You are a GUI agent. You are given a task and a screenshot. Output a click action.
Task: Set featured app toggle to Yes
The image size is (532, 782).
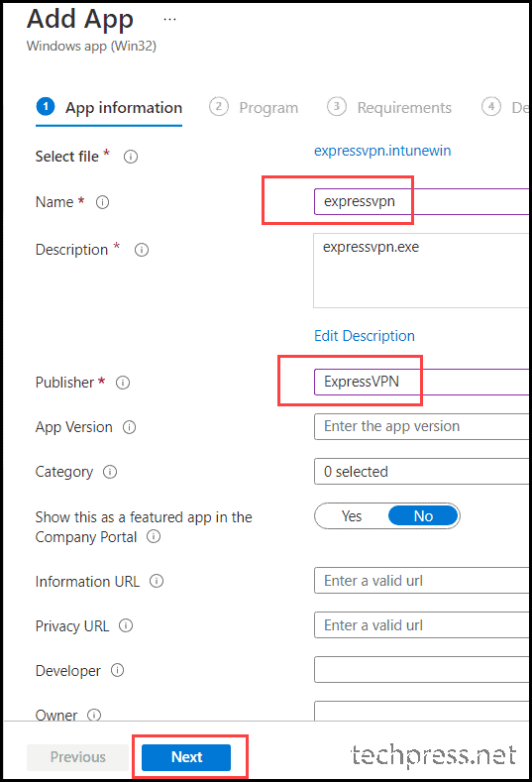[x=352, y=515]
